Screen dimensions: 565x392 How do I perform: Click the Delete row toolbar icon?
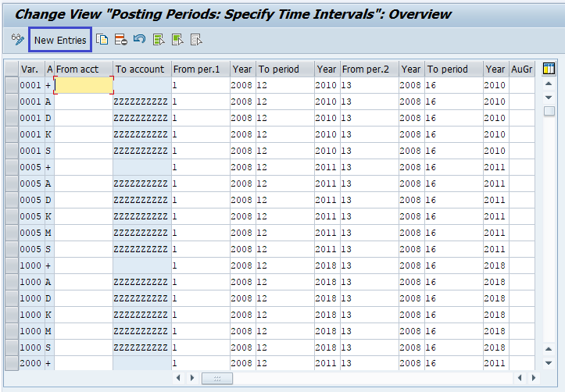pos(121,40)
